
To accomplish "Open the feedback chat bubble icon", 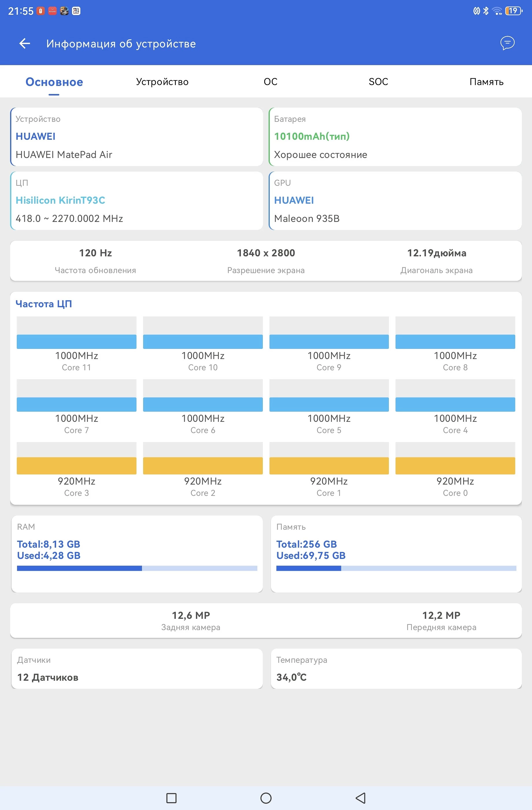I will [507, 43].
